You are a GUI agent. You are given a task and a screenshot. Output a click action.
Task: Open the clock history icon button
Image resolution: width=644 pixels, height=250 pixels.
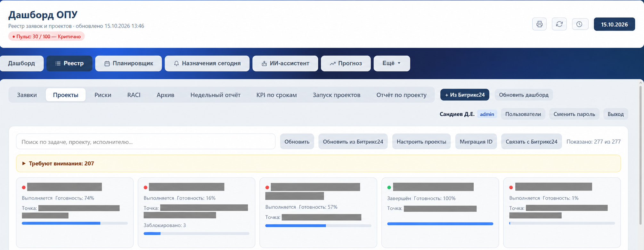pyautogui.click(x=579, y=24)
